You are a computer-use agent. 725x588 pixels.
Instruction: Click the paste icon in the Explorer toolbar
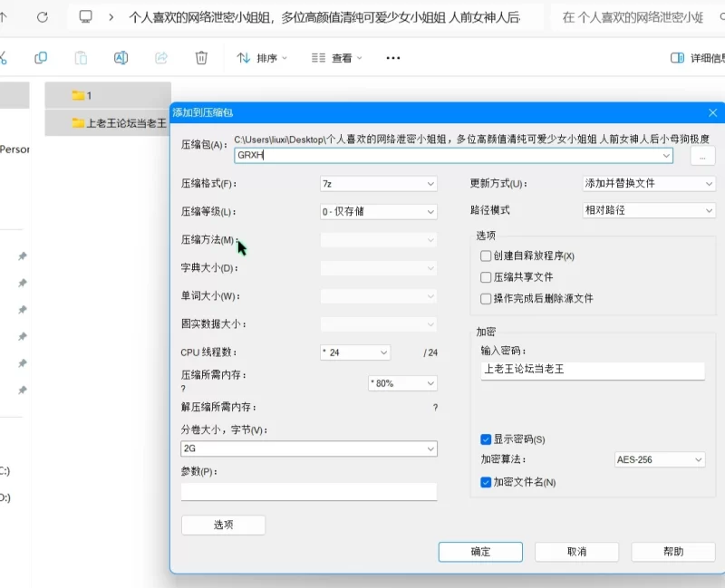pyautogui.click(x=81, y=58)
